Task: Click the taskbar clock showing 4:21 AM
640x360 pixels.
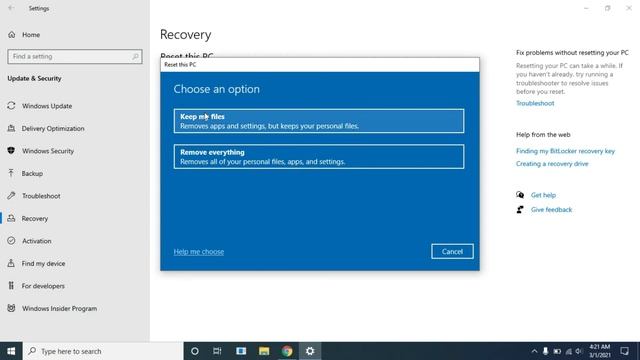Action: coord(600,351)
